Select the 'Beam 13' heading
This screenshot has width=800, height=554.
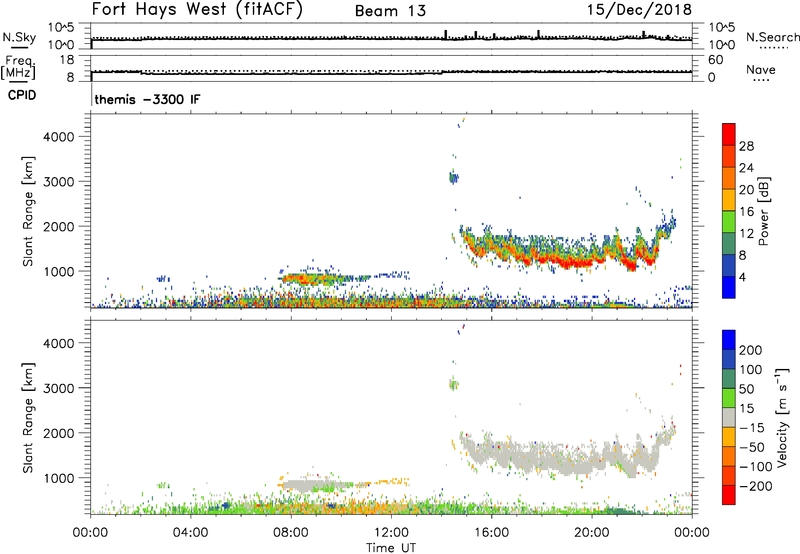pyautogui.click(x=390, y=11)
